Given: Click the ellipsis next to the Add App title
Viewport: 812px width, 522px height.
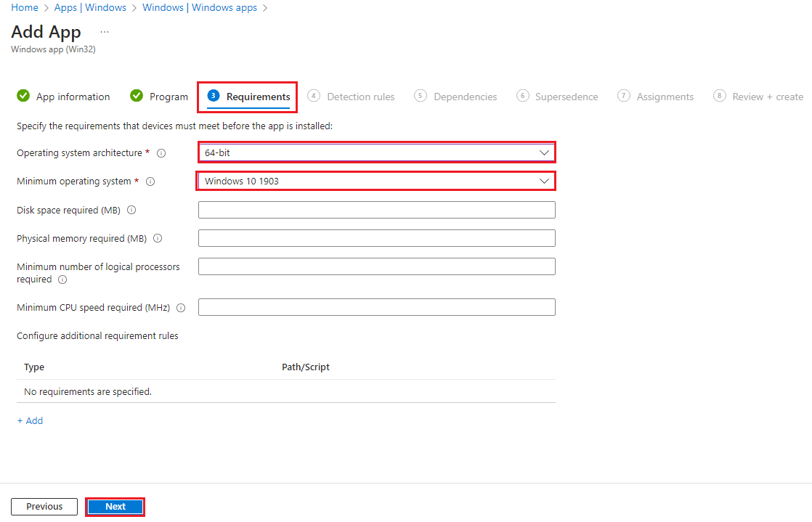Looking at the screenshot, I should tap(104, 31).
